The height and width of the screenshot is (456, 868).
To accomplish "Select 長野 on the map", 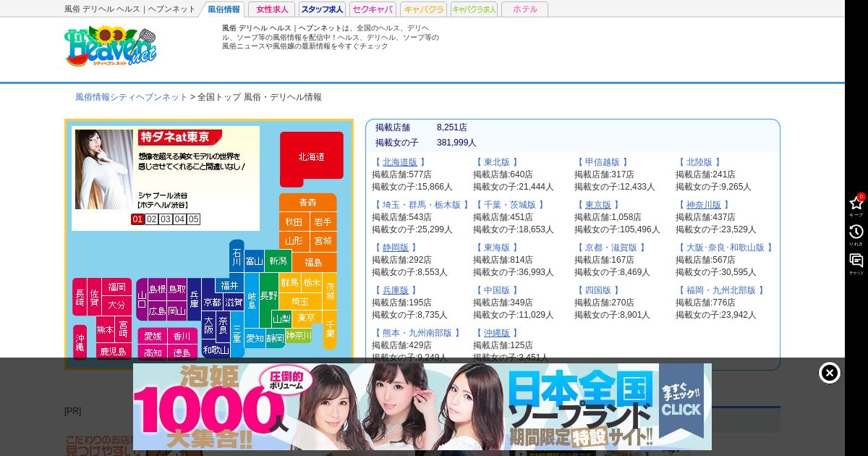I will click(x=268, y=295).
